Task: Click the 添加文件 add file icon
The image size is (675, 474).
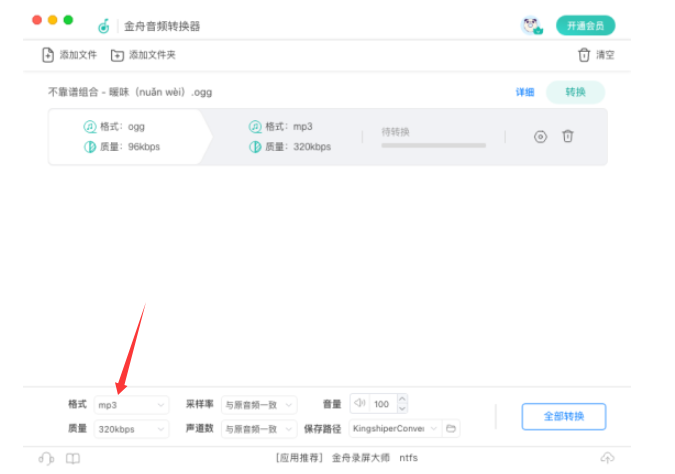Action: click(48, 55)
